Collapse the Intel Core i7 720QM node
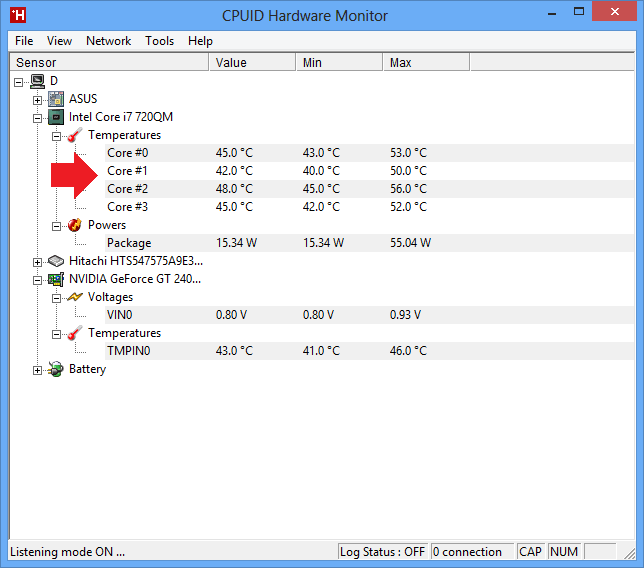This screenshot has height=568, width=644. [x=37, y=118]
